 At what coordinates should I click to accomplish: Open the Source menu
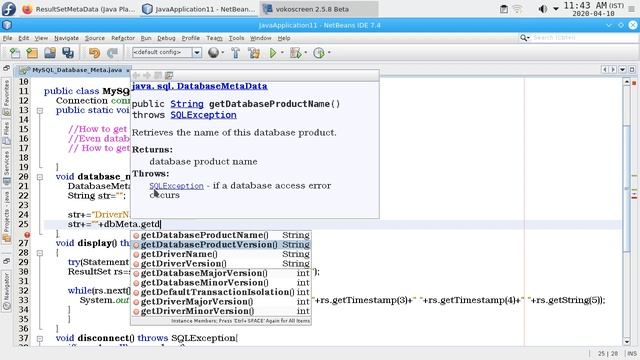click(95, 38)
